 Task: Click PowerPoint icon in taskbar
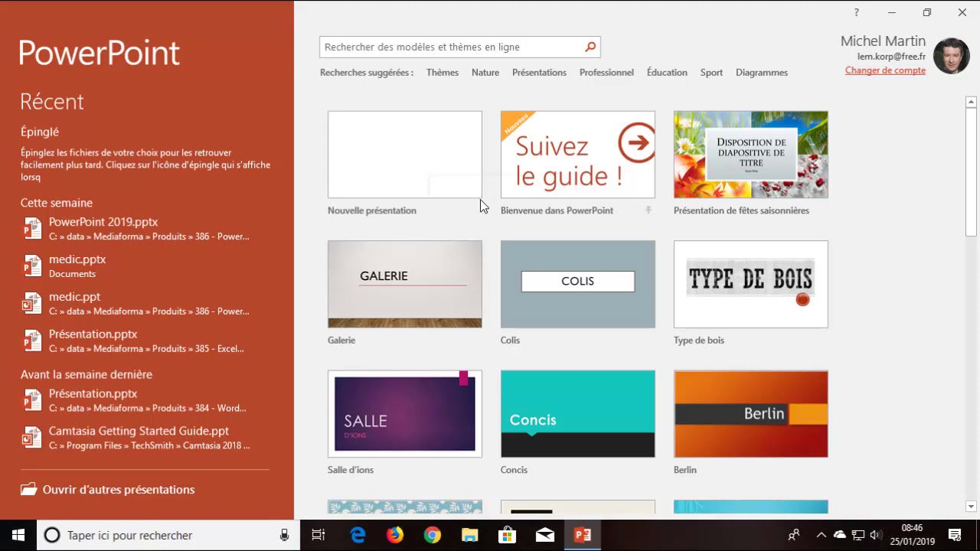(x=583, y=535)
